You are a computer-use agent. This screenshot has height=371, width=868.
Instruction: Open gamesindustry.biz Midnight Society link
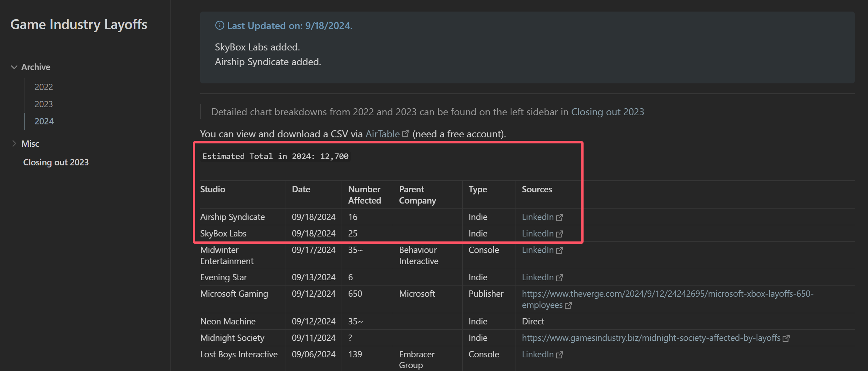(651, 338)
